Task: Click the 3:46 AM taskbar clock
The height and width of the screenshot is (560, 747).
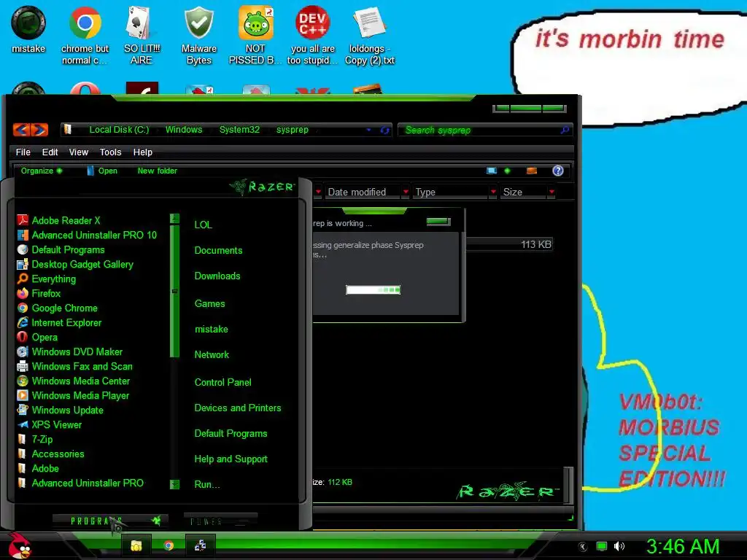Action: [682, 546]
